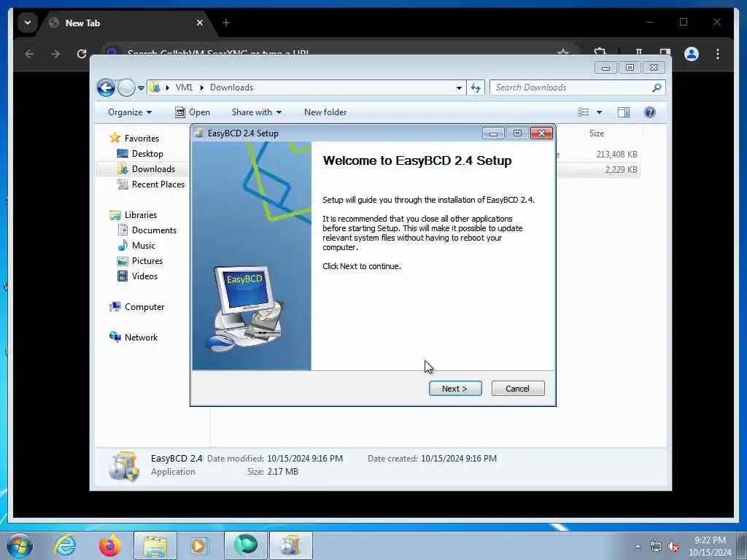
Task: Open the Organize menu
Action: tap(130, 112)
